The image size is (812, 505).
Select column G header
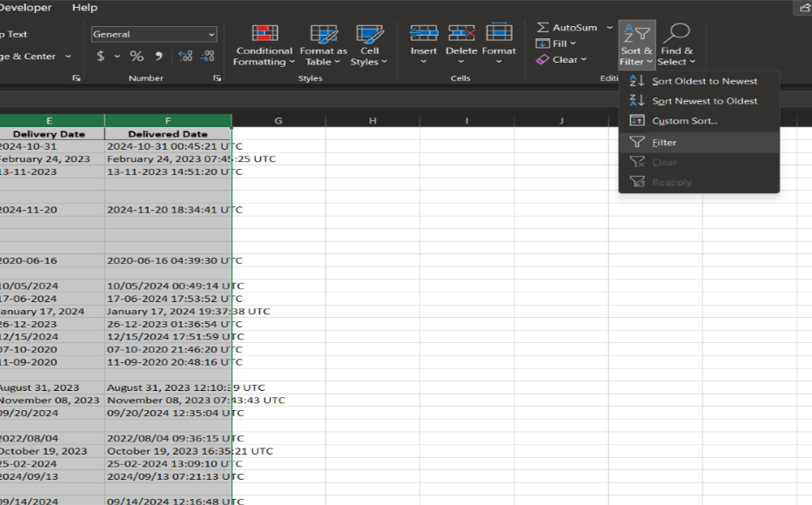tap(278, 121)
